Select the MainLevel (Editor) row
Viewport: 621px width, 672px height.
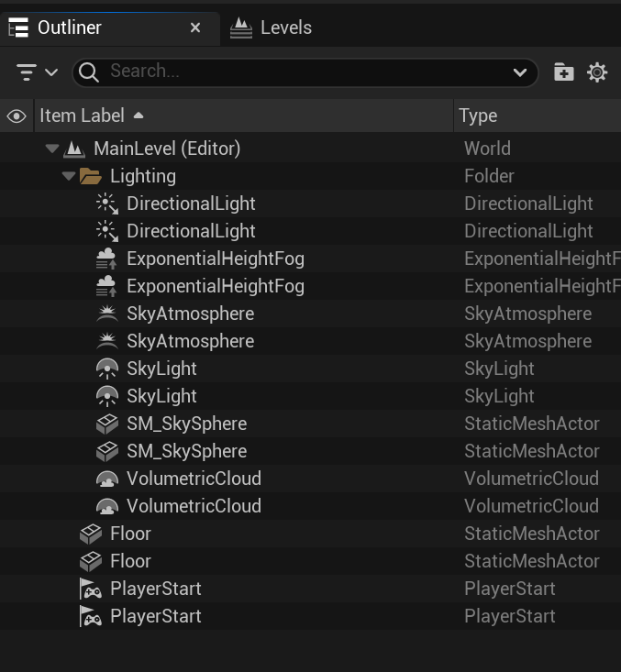tap(310, 149)
